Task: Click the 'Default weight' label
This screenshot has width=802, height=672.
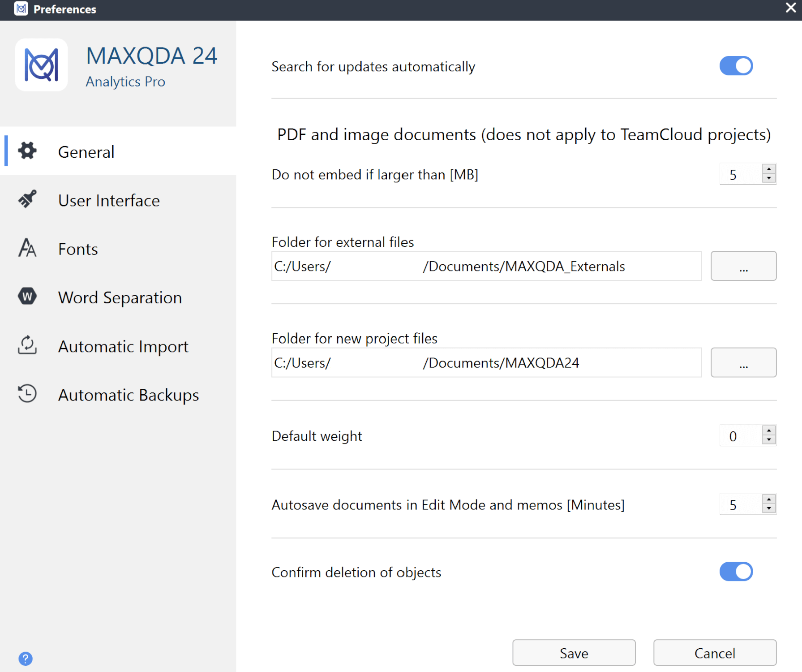Action: pyautogui.click(x=317, y=436)
